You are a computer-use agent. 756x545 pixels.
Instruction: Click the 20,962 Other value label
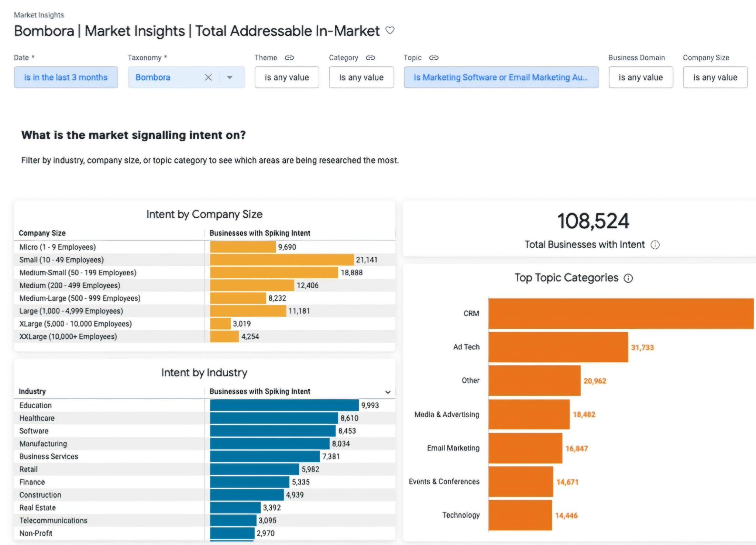[595, 381]
